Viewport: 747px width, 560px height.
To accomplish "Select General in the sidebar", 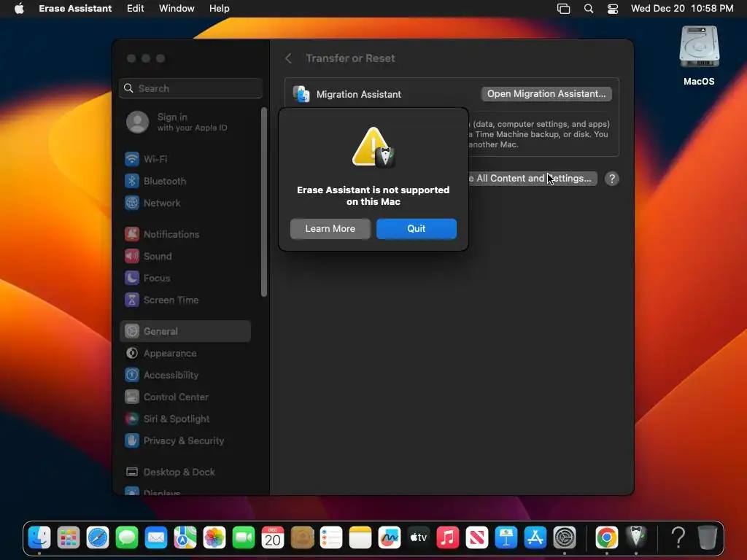I will point(186,331).
